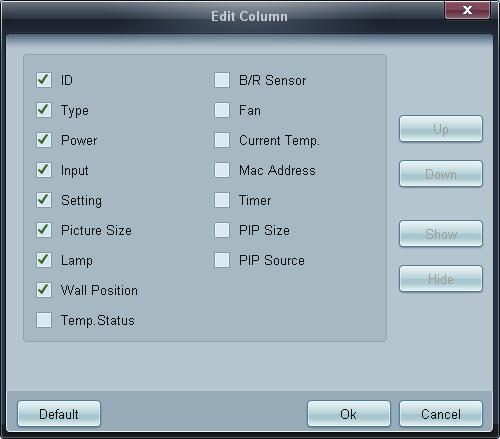Uncheck the ID column checkbox
The height and width of the screenshot is (439, 500).
(x=44, y=80)
